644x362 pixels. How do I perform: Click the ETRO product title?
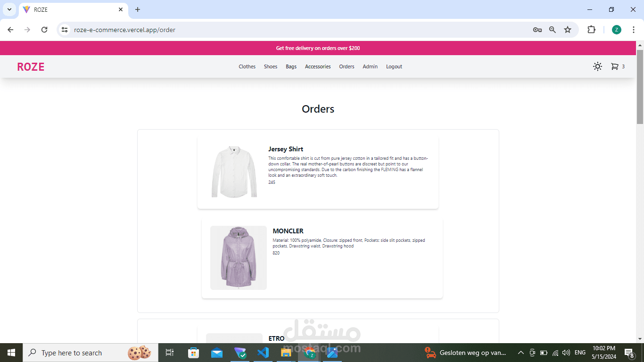276,338
